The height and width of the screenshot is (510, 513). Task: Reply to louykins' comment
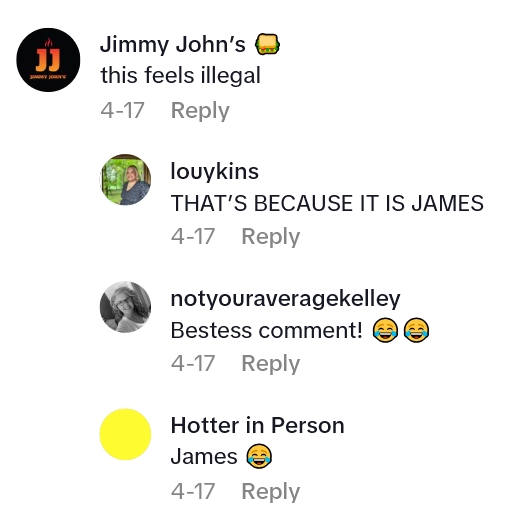tap(271, 236)
